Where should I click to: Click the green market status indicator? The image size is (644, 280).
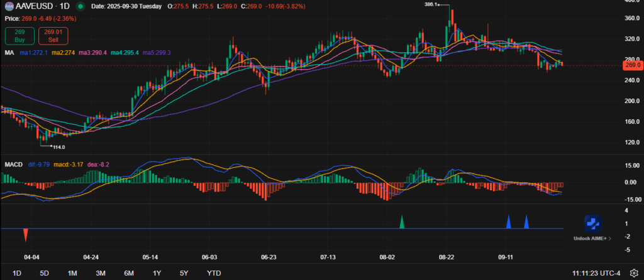[x=79, y=6]
